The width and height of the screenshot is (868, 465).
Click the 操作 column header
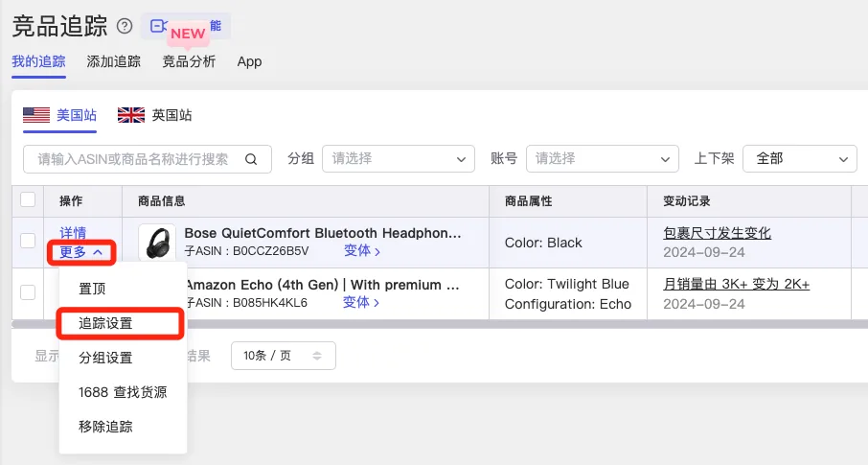(x=72, y=201)
